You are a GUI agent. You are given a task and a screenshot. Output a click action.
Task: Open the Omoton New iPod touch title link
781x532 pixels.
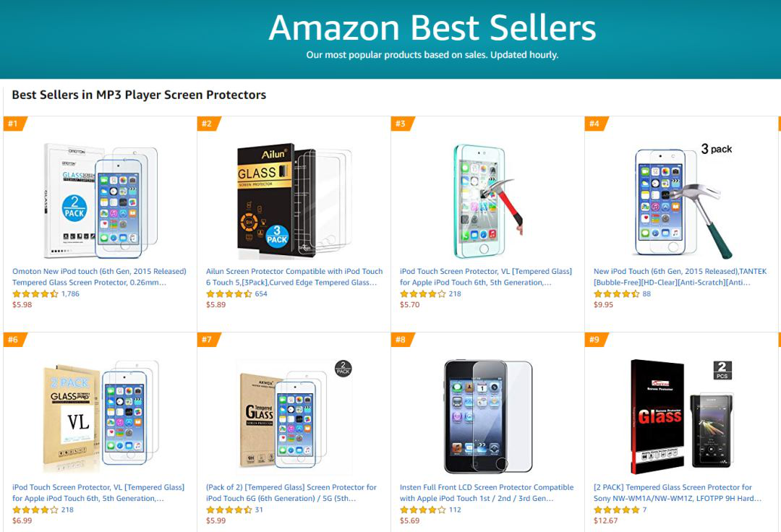tap(99, 277)
